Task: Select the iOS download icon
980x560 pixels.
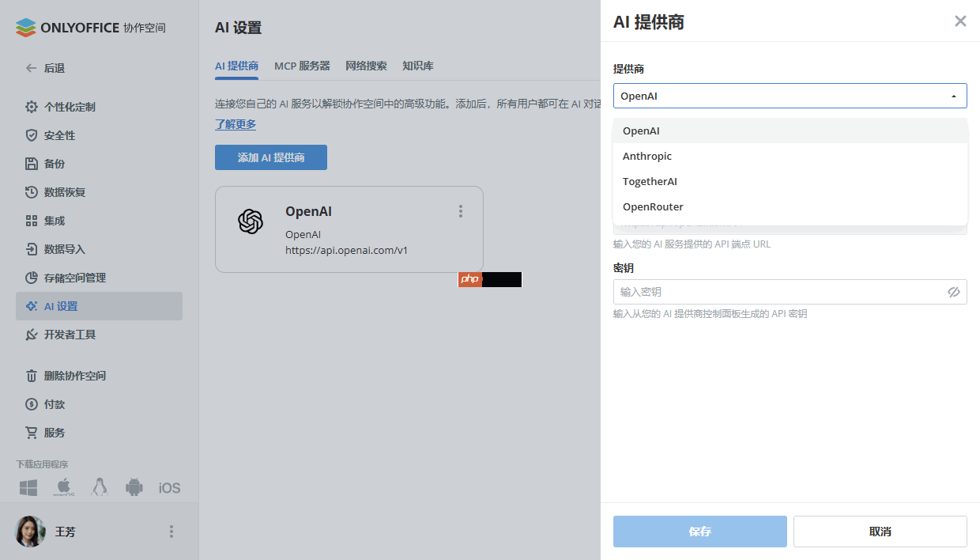Action: coord(168,487)
